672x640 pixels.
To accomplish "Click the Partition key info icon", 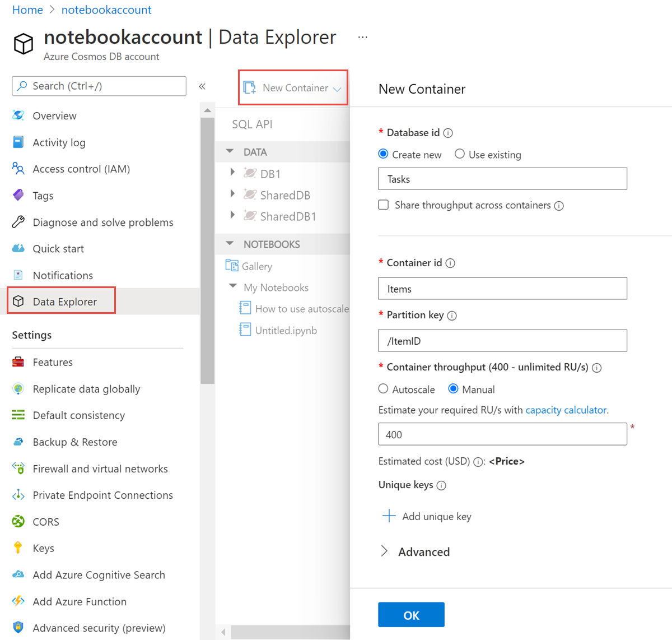I will pyautogui.click(x=452, y=315).
